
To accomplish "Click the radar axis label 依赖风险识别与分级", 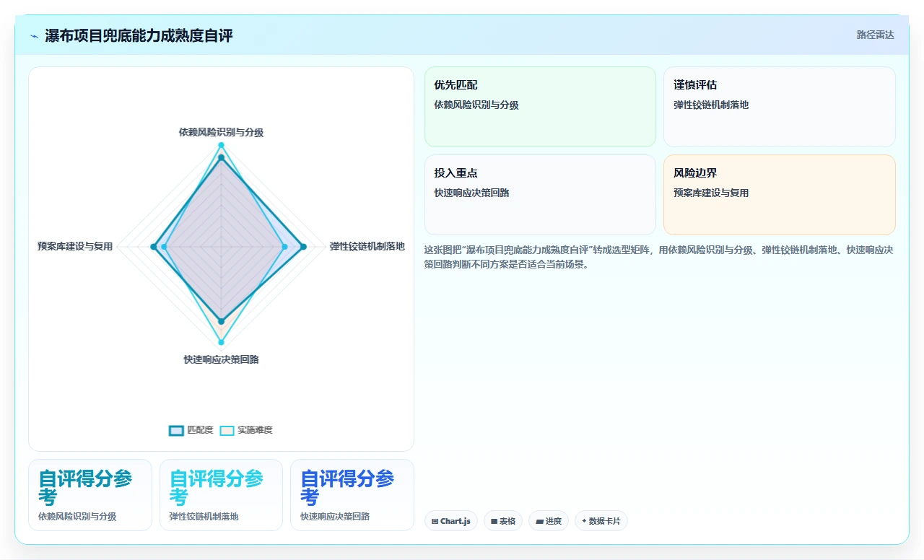I will click(x=221, y=133).
